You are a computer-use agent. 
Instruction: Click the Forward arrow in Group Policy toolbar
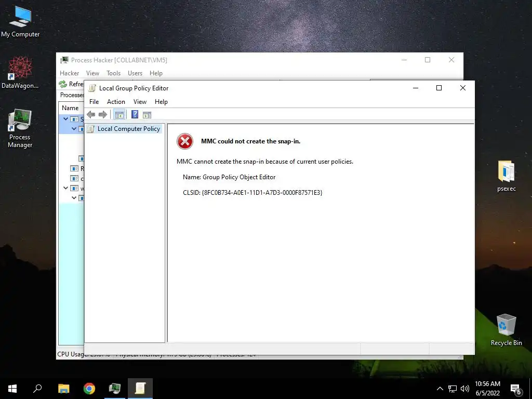103,115
